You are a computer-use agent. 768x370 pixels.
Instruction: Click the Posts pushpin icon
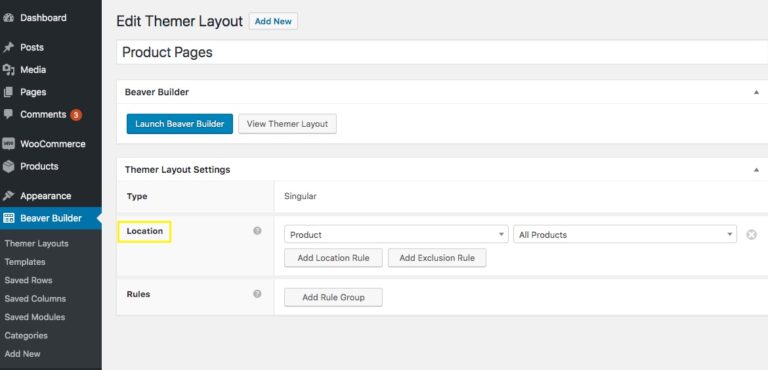[8, 48]
